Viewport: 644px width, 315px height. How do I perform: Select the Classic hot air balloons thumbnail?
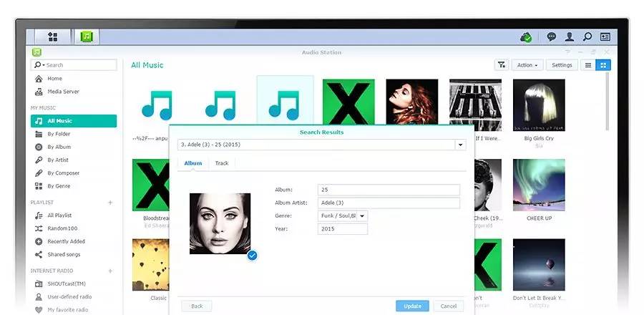[x=151, y=265]
